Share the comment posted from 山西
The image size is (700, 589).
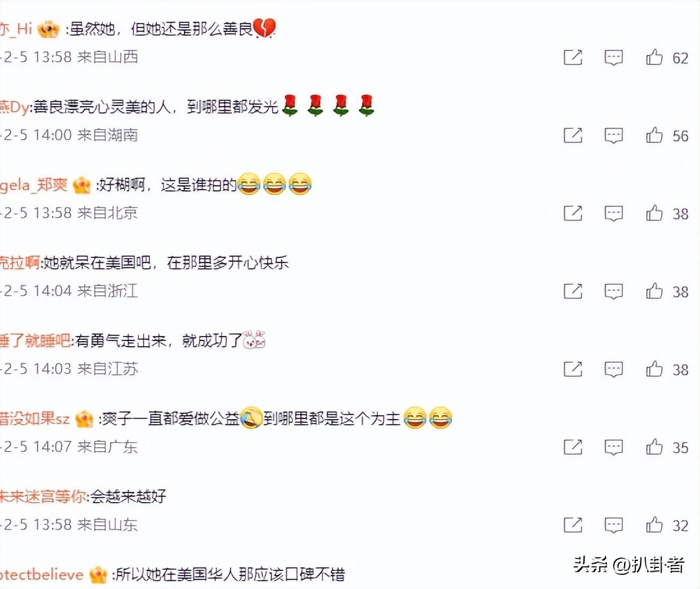tap(573, 57)
